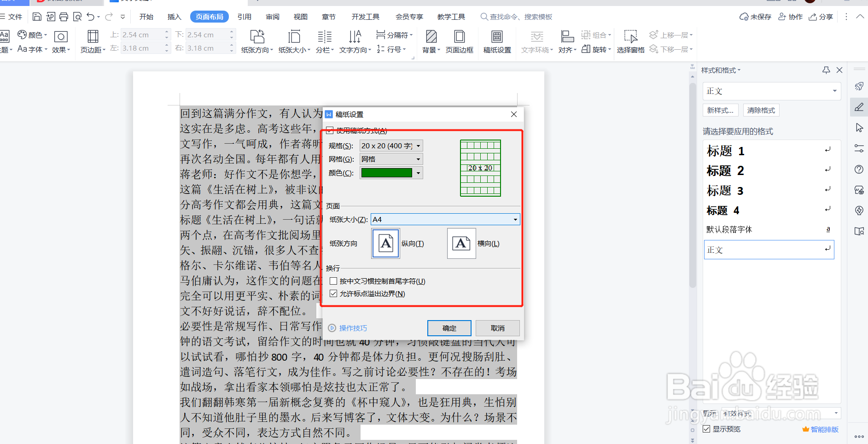Open the 颜色 color dropdown arrow
This screenshot has width=868, height=444.
[418, 173]
